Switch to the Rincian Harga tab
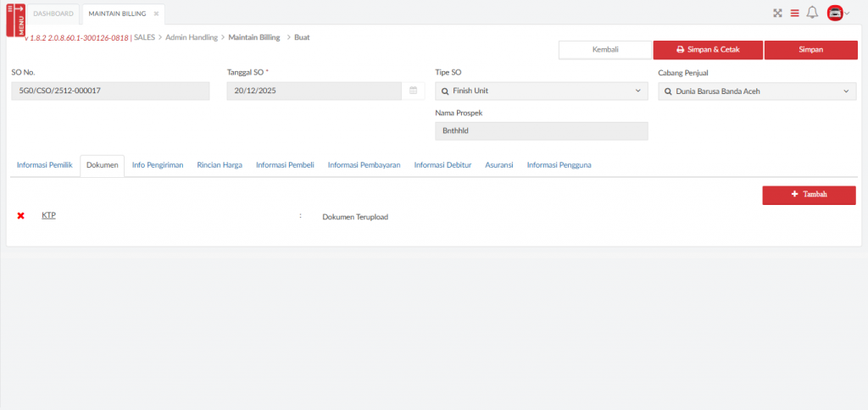Screen dimensions: 868x410 point(220,165)
